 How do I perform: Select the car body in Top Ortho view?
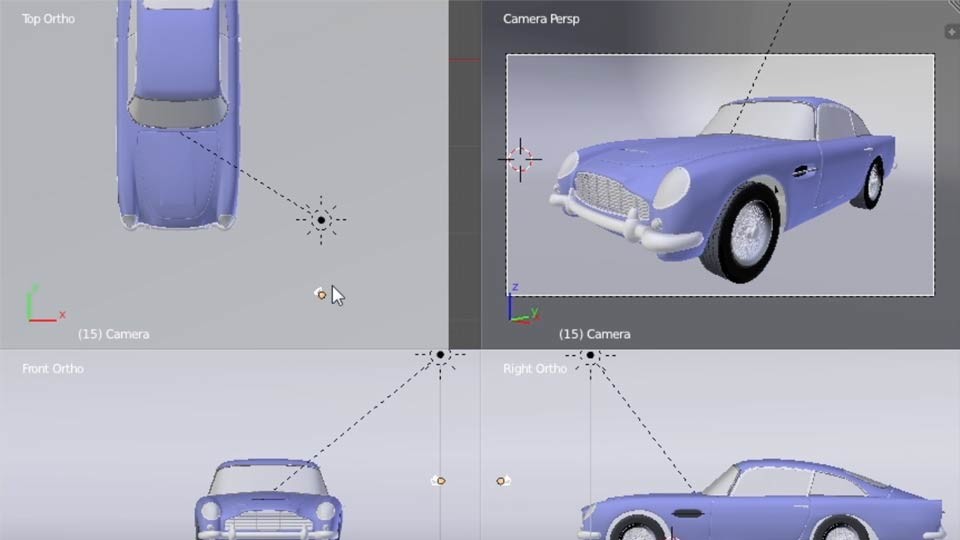pyautogui.click(x=178, y=114)
